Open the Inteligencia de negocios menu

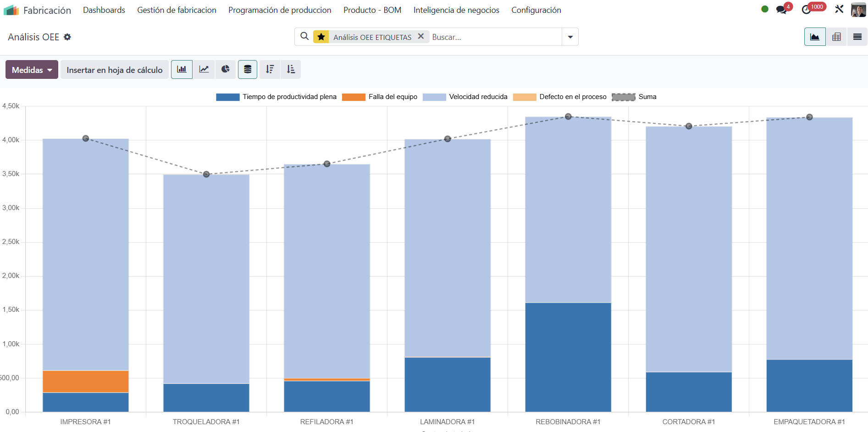tap(456, 10)
